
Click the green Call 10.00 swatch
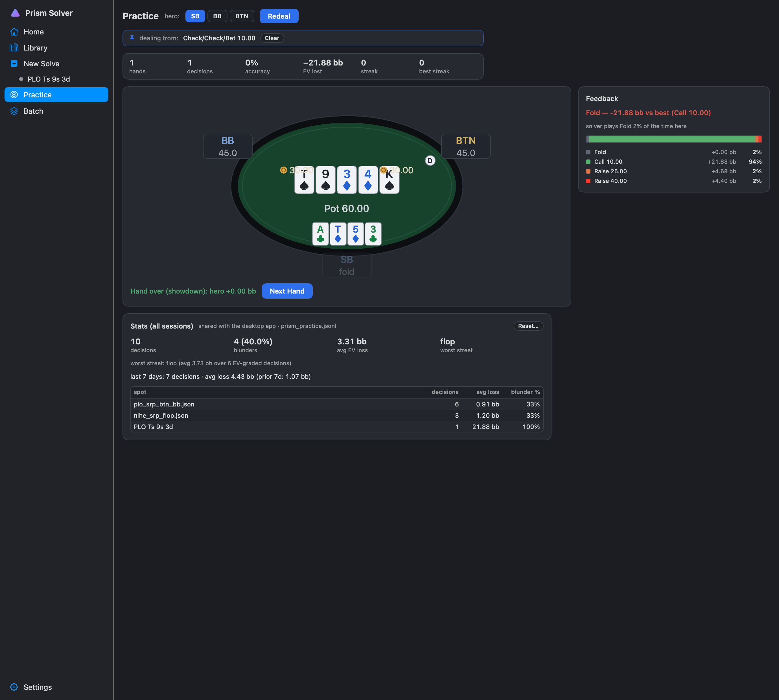pyautogui.click(x=588, y=162)
